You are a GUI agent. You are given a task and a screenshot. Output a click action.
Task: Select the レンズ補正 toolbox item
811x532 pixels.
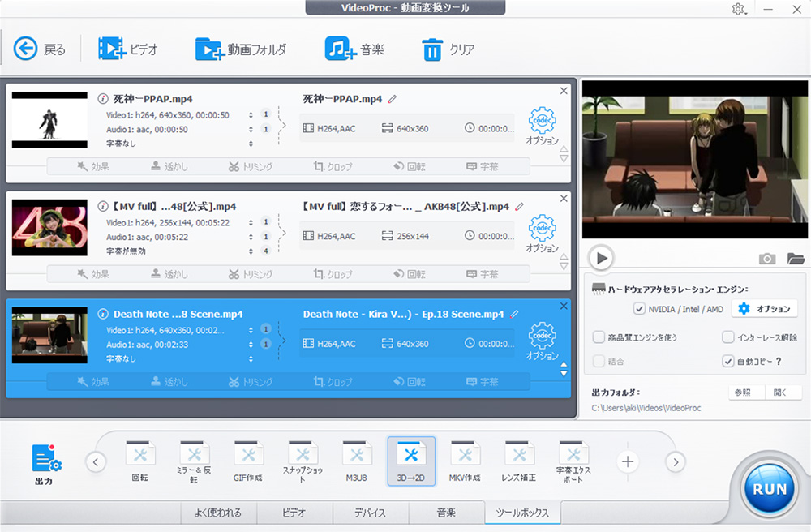[519, 461]
